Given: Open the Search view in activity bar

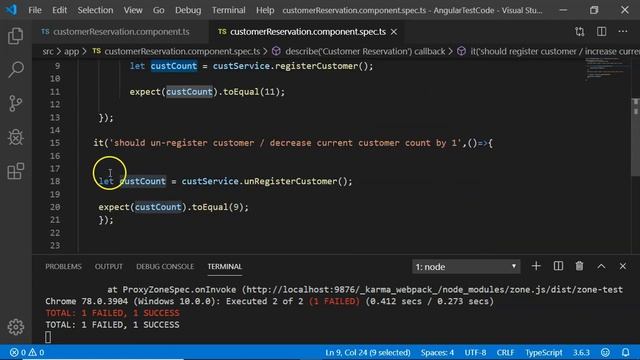Looking at the screenshot, I should pyautogui.click(x=16, y=70).
